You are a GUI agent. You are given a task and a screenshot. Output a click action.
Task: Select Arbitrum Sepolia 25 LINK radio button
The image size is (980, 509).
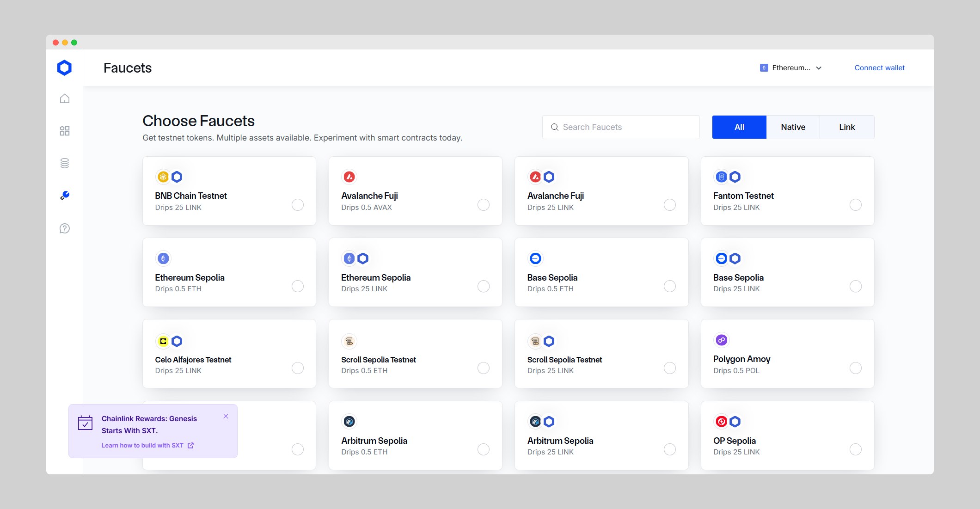[x=670, y=449]
